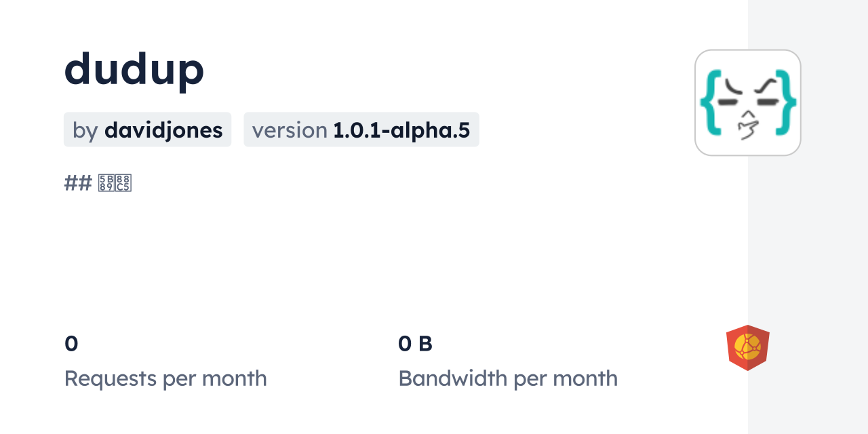Click the word "by" in author badge

pos(85,130)
